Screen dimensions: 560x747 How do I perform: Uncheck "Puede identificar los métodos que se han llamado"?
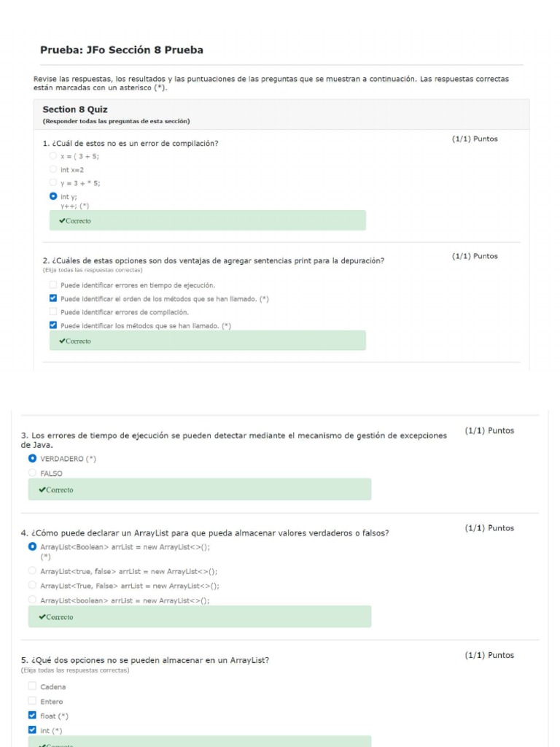53,325
